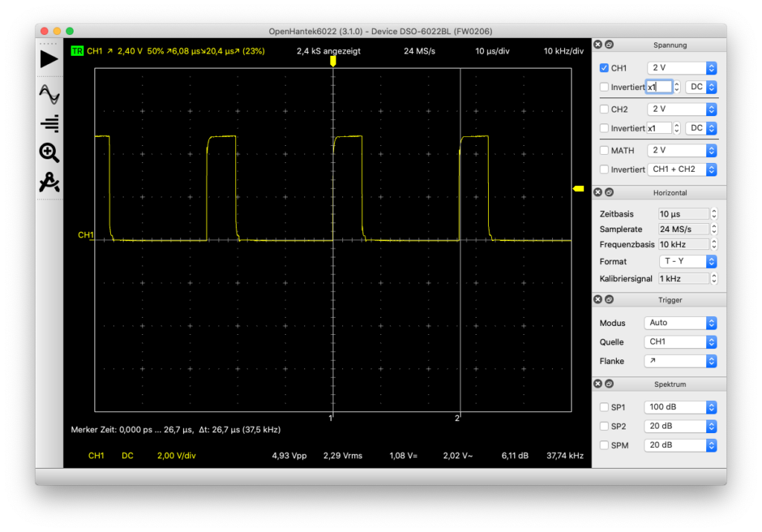Adjust the Zeitbasis stepper arrows
762x532 pixels.
coord(714,214)
